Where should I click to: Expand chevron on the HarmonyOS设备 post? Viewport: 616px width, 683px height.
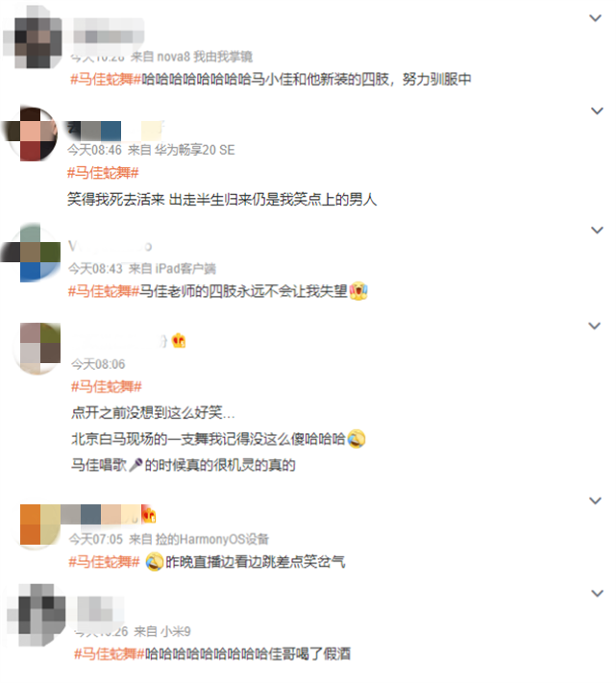point(595,500)
